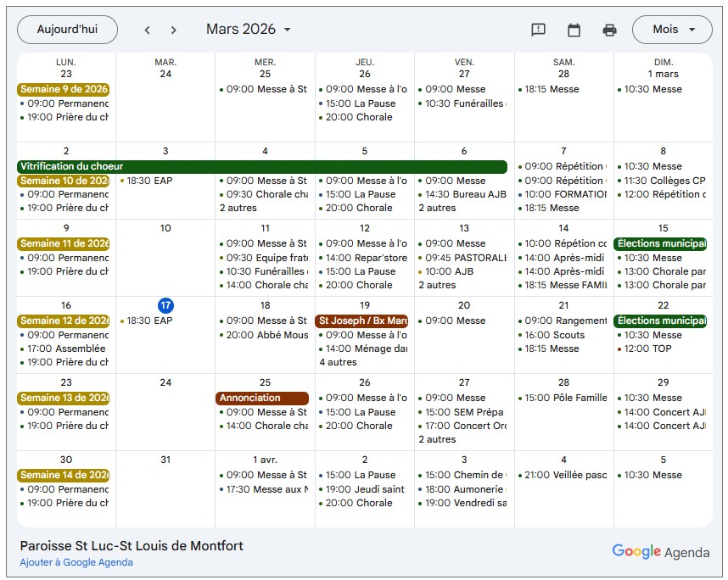This screenshot has height=580, width=728.
Task: Open the Mars 2026 date picker
Action: click(x=249, y=30)
